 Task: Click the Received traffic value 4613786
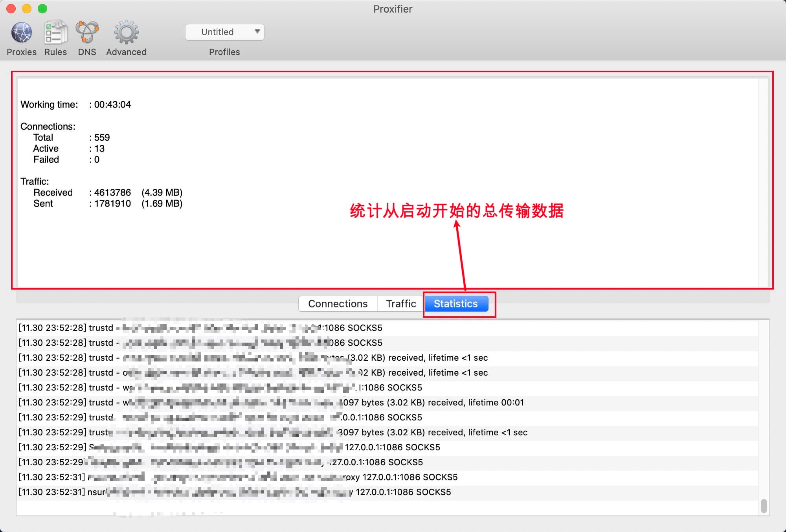pyautogui.click(x=112, y=193)
